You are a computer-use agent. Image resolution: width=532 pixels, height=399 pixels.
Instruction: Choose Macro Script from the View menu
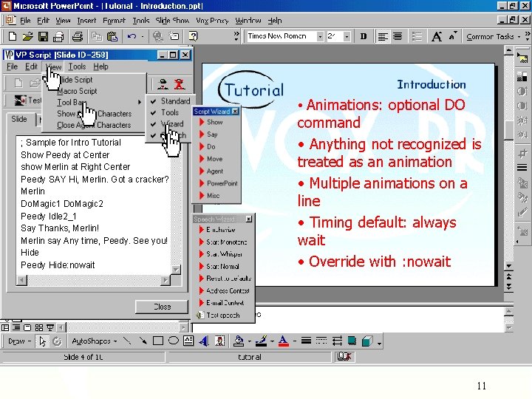77,91
